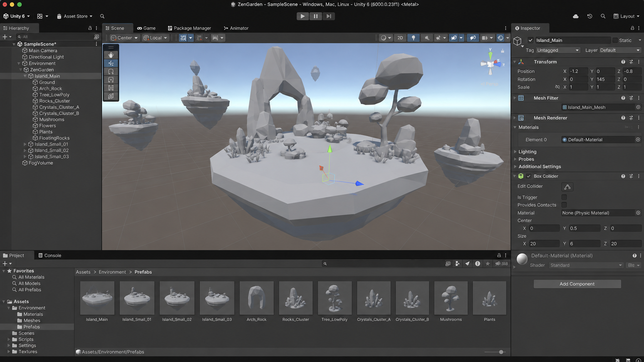The height and width of the screenshot is (362, 644).
Task: Lock the Hierarchy panel
Action: point(90,28)
